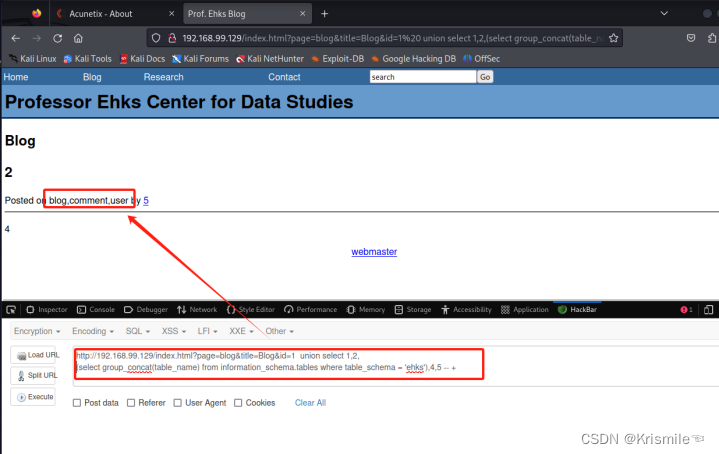
Task: Expand the Other dropdown in HackBar
Action: [x=280, y=331]
